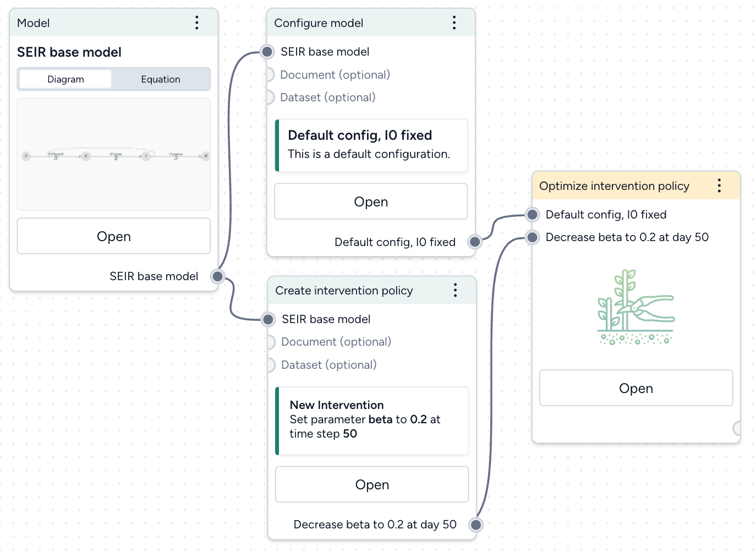Open the options menu on Configure model node
Image resolution: width=756 pixels, height=557 pixels.
(454, 23)
